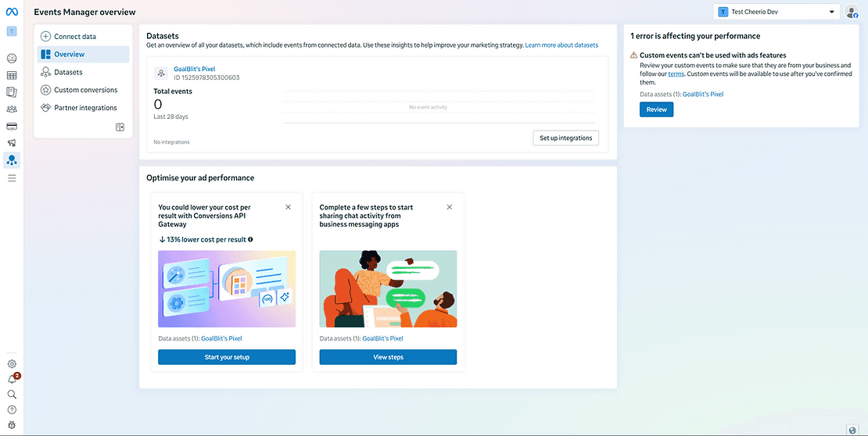
Task: Open the Help question mark icon
Action: point(12,410)
